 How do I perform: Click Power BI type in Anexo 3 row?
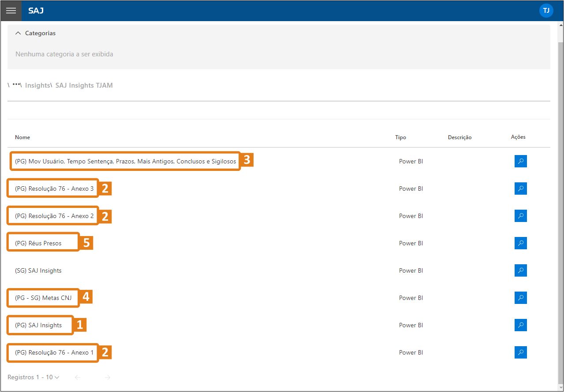[411, 189]
